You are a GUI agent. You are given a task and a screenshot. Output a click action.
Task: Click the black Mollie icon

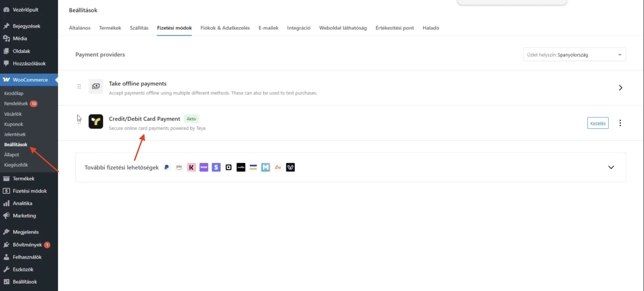coord(241,167)
